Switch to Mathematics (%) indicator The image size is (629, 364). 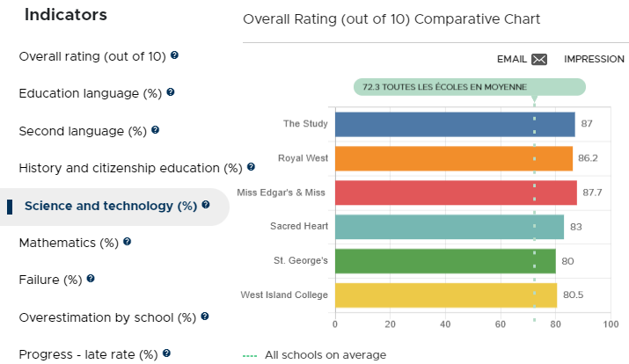click(x=69, y=243)
